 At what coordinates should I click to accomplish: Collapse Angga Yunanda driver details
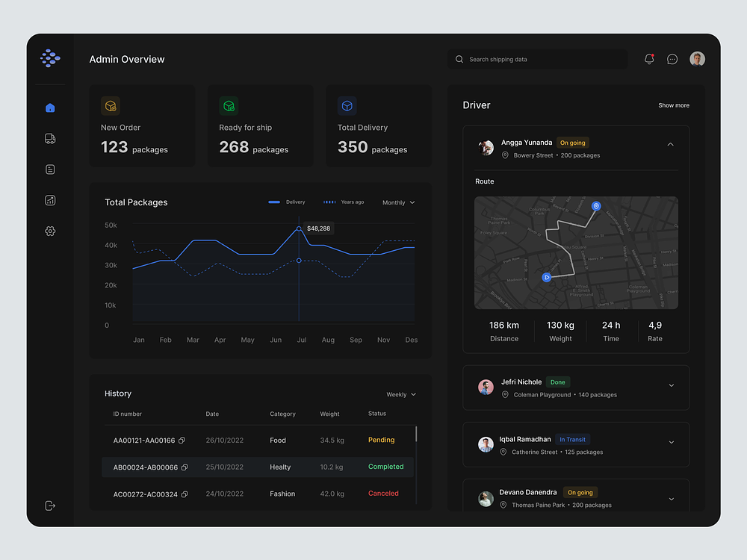pyautogui.click(x=670, y=145)
